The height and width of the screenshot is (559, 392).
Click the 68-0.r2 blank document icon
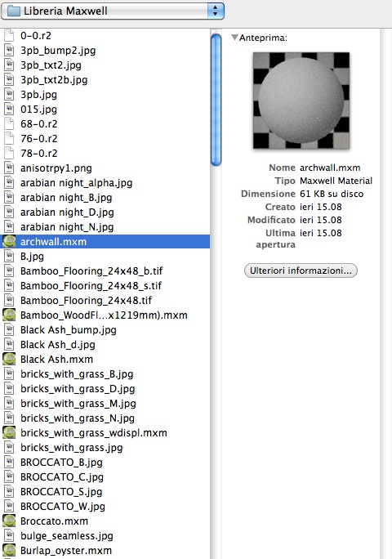click(x=9, y=123)
